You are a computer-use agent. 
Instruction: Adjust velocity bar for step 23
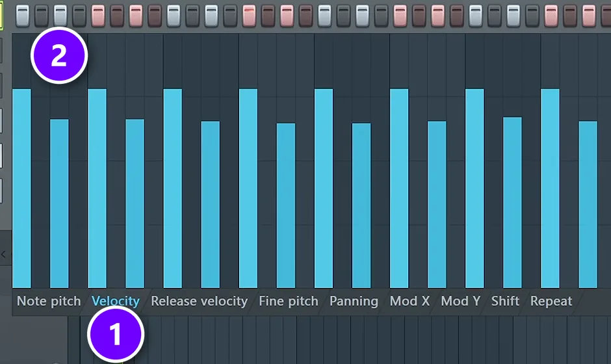point(437,205)
